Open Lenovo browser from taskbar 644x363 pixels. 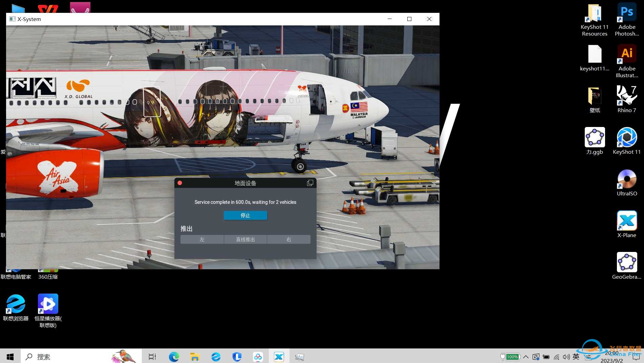(216, 357)
